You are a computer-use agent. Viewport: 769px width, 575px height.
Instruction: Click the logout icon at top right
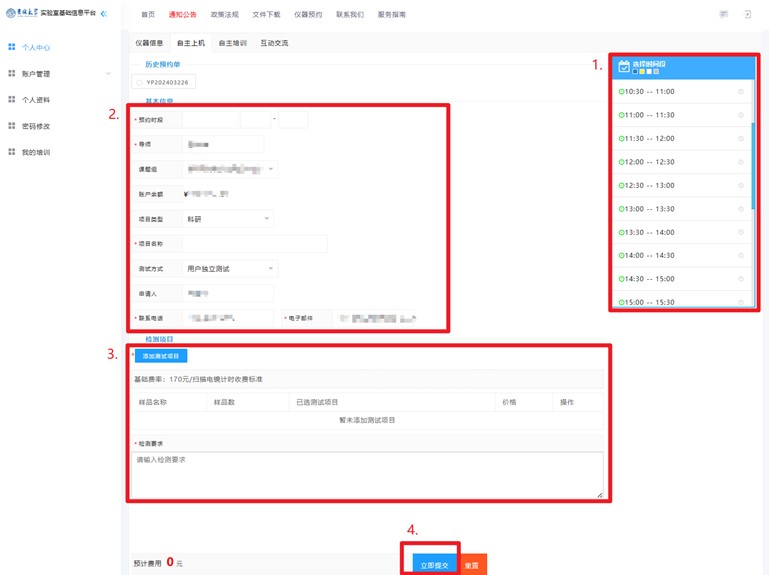coord(747,14)
